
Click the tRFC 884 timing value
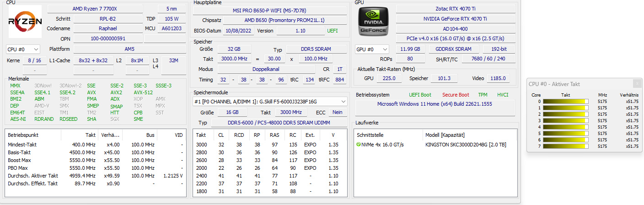click(x=339, y=80)
